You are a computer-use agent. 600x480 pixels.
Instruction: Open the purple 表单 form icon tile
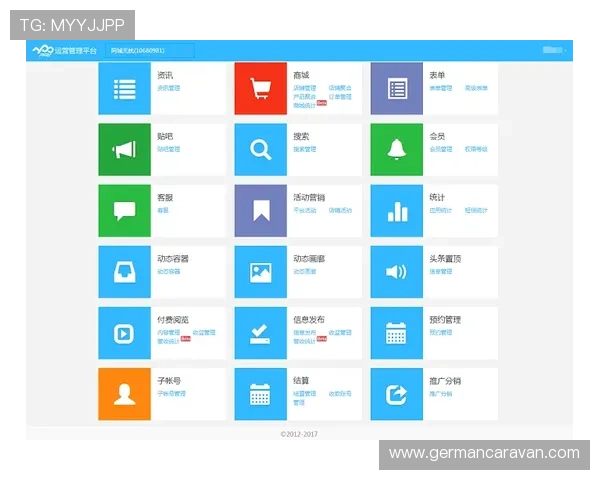pyautogui.click(x=396, y=88)
